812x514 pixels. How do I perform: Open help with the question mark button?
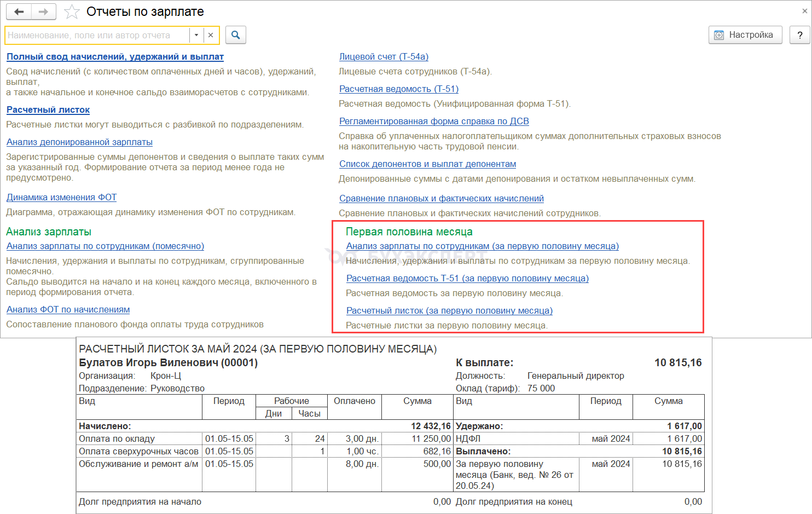point(799,35)
